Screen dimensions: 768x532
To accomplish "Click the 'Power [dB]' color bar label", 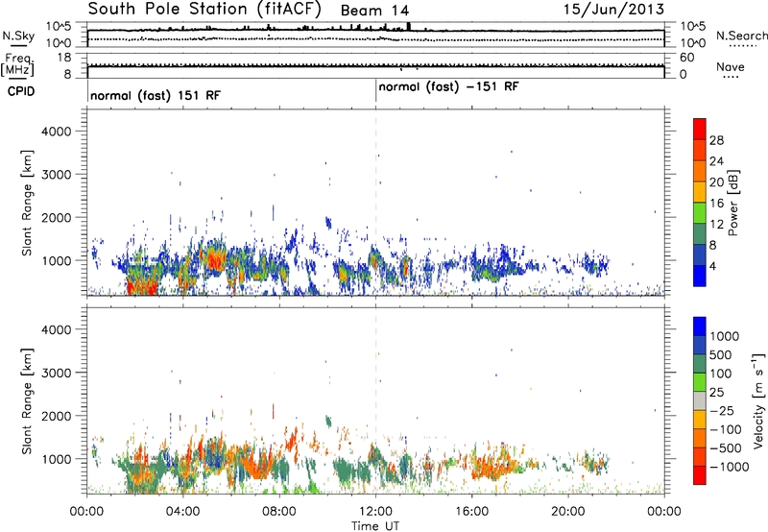I will click(732, 203).
